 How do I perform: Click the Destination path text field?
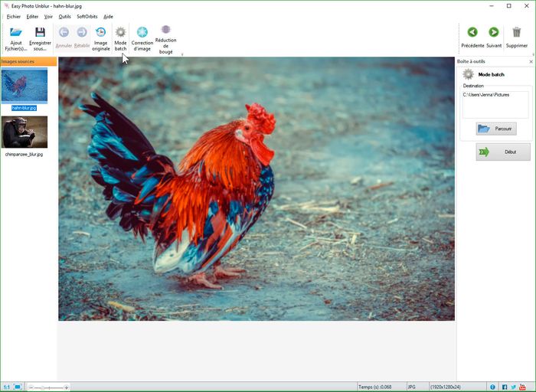(495, 104)
